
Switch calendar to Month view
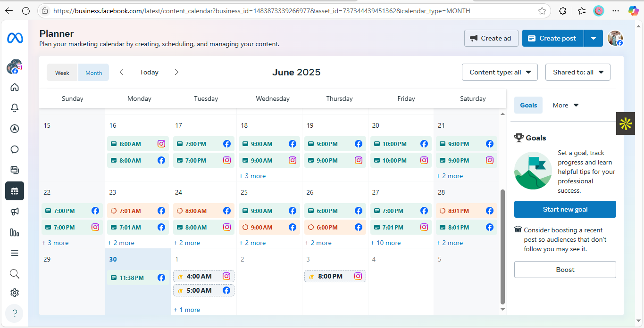click(93, 73)
